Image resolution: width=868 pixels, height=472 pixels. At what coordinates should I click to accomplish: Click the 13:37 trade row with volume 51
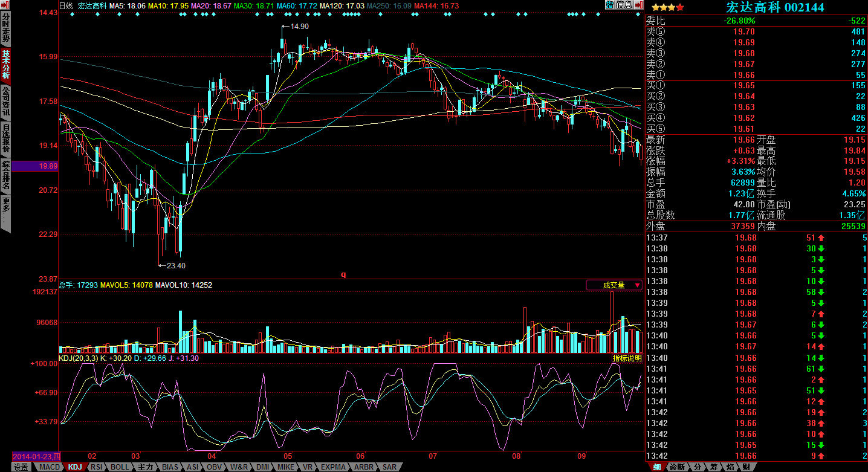click(x=756, y=238)
